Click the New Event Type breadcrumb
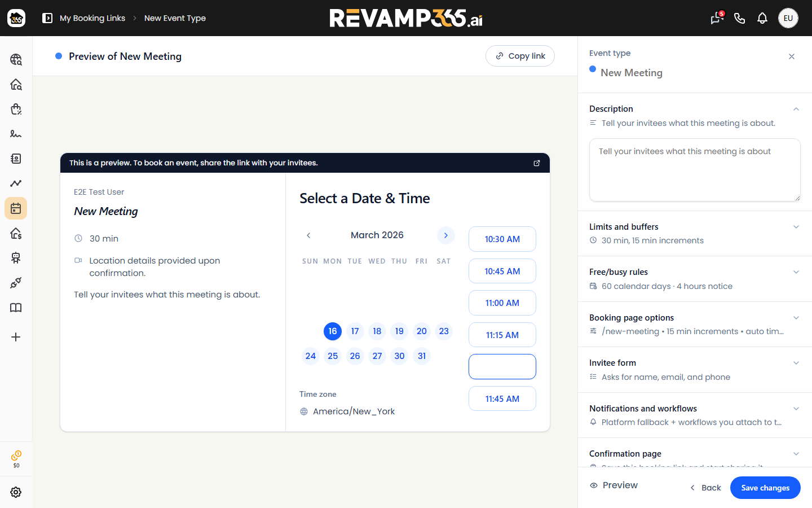The height and width of the screenshot is (508, 812). tap(175, 18)
